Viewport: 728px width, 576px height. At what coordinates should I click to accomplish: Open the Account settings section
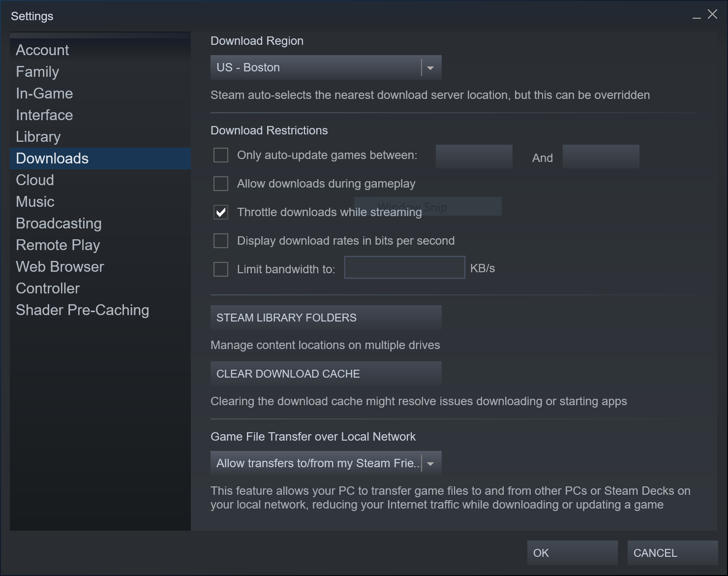tap(100, 50)
